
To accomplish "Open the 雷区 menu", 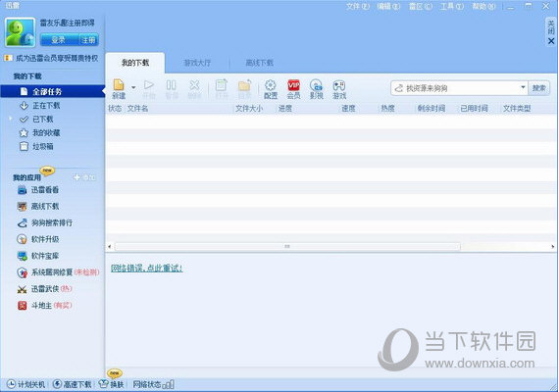I will [421, 6].
